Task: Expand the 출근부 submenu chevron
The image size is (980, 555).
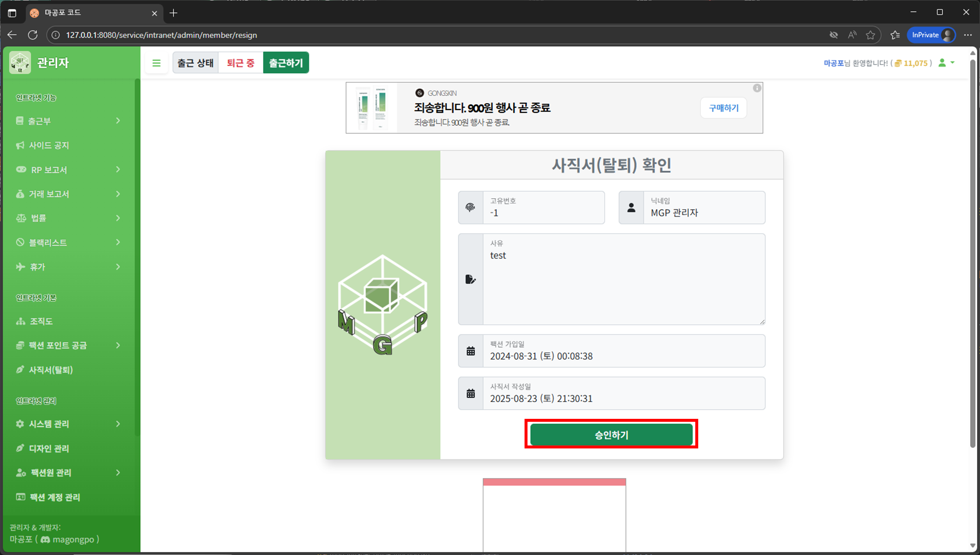Action: click(x=118, y=121)
